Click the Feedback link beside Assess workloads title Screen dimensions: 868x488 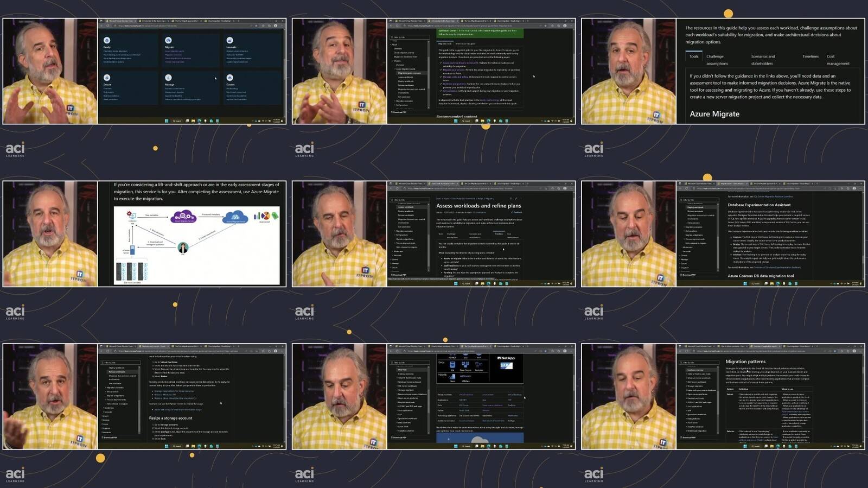pos(517,212)
